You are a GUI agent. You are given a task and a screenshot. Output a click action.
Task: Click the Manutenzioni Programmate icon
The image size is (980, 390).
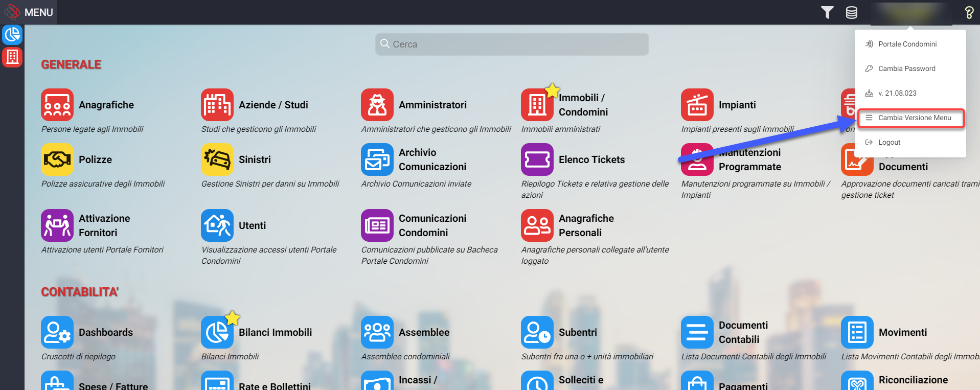(x=697, y=159)
